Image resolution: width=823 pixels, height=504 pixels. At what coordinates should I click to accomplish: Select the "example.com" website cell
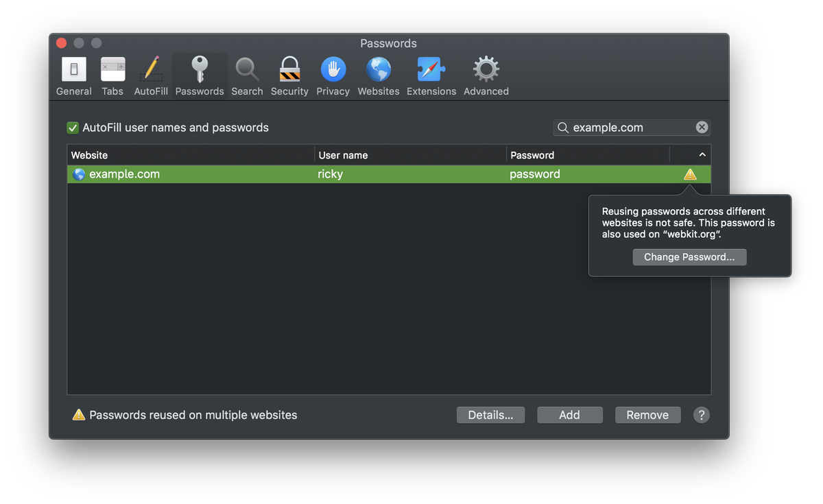[x=124, y=174]
